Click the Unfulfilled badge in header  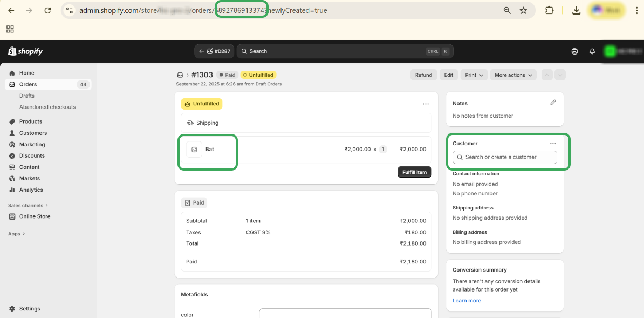pos(259,75)
